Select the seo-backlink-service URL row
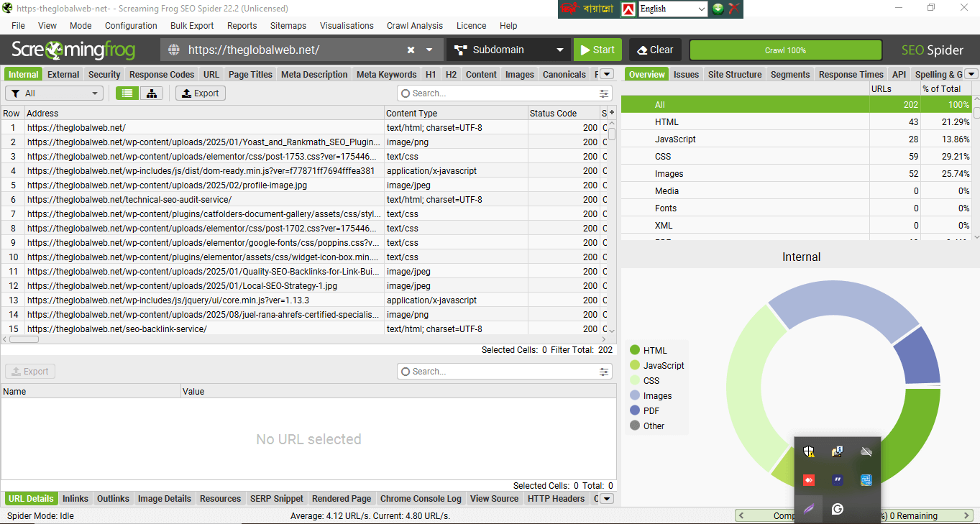 point(303,329)
